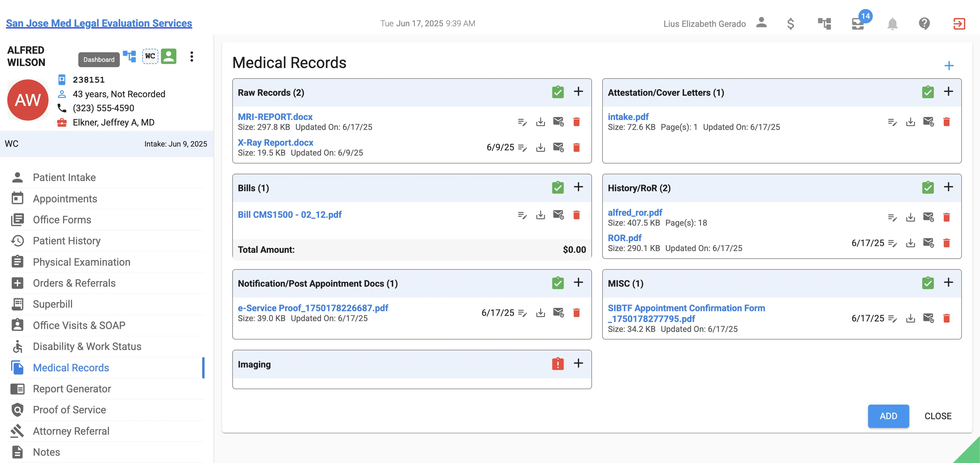
Task: Open Report Generator in sidebar
Action: tap(72, 389)
